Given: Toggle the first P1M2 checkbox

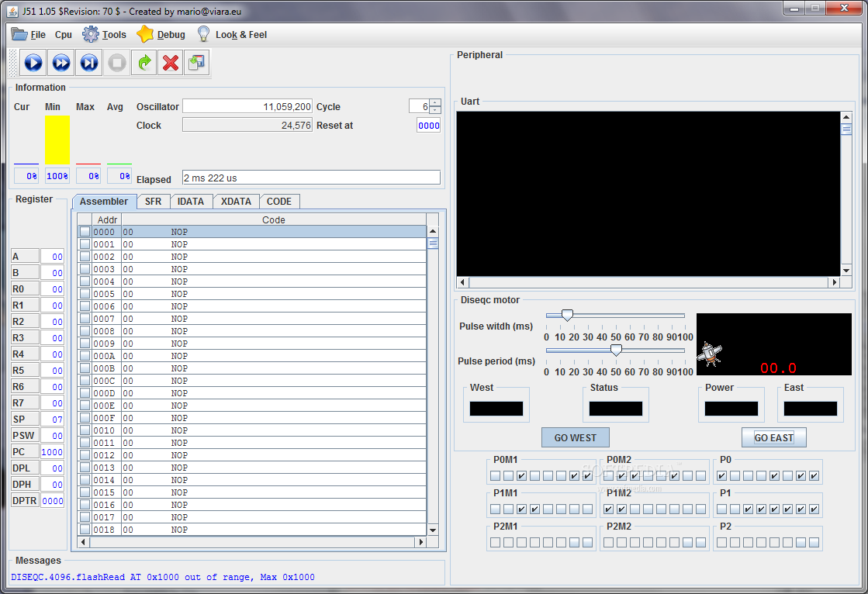Looking at the screenshot, I should (608, 509).
